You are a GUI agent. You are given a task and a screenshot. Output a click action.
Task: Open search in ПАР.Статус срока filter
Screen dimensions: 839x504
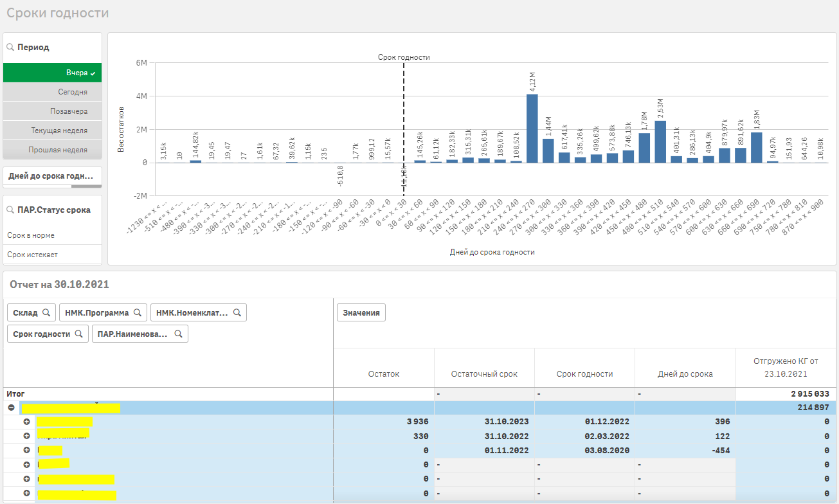pyautogui.click(x=11, y=210)
